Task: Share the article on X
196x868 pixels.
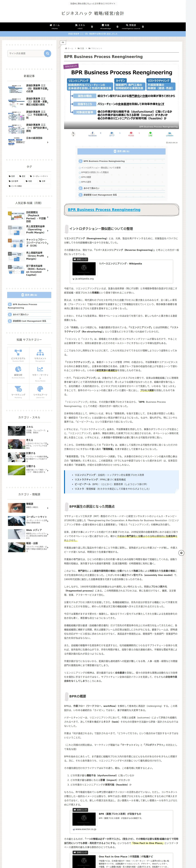Action: coord(73,134)
